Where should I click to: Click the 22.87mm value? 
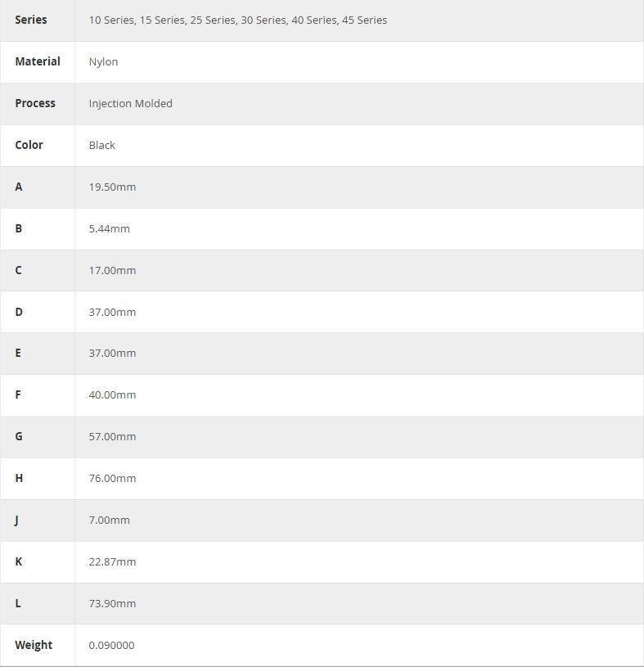pos(112,561)
